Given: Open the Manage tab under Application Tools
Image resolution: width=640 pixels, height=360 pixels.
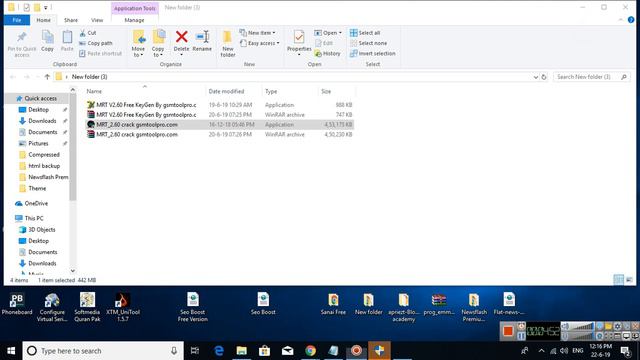Looking at the screenshot, I should pos(134,20).
